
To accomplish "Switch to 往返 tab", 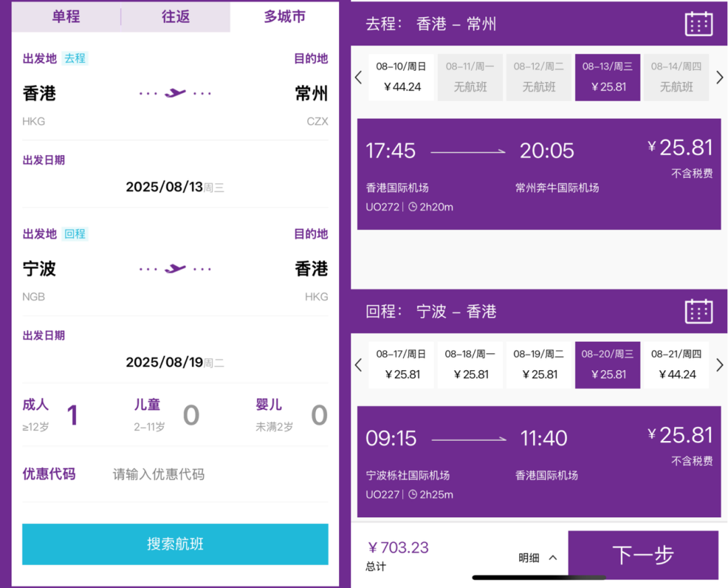I will pos(175,17).
